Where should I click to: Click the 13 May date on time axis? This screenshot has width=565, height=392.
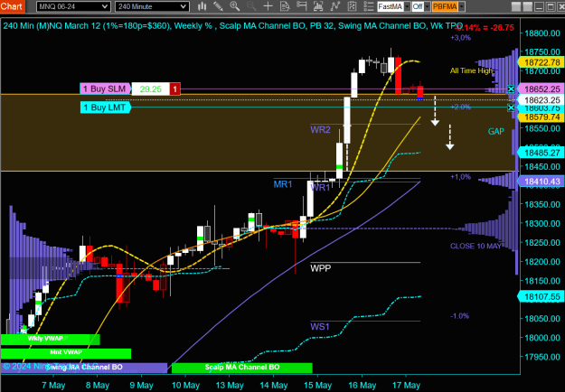(230, 385)
